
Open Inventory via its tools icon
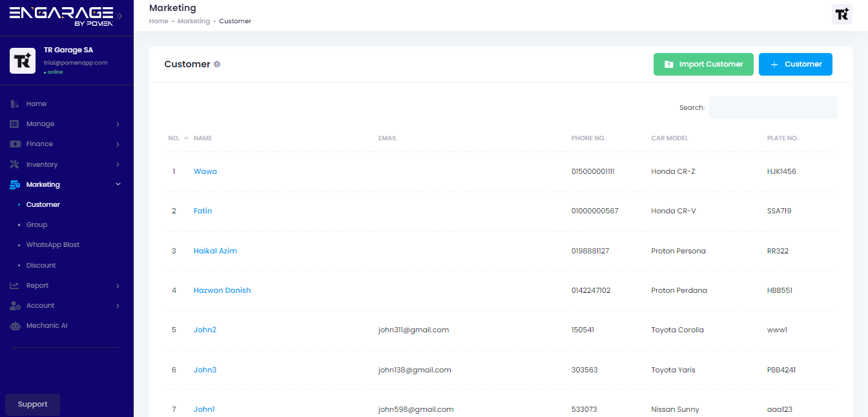pyautogui.click(x=14, y=164)
